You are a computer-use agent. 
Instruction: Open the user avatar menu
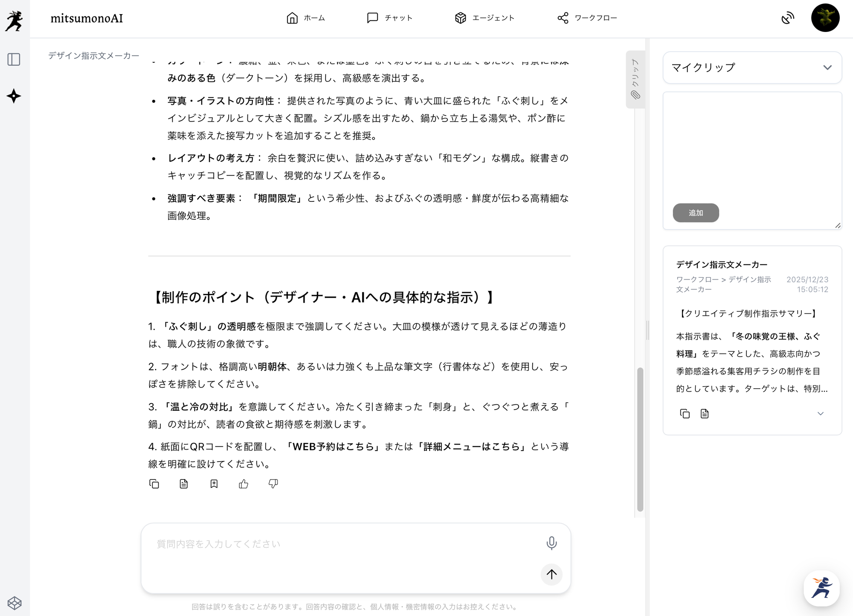[825, 18]
